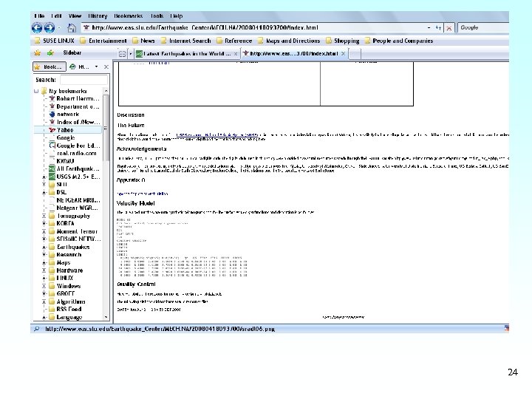Click the Sidebar toolbar label
Screen dimensions: 532x399
point(72,52)
